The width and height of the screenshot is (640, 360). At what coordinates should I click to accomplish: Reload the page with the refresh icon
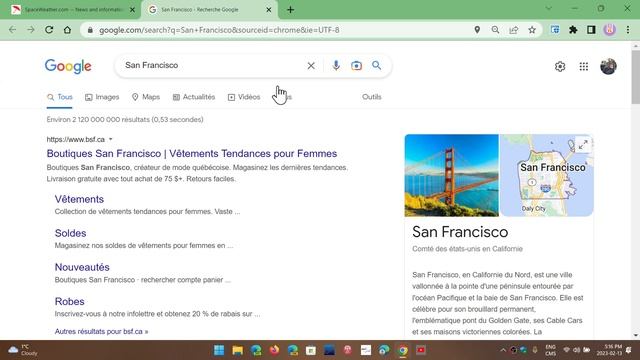(x=49, y=30)
